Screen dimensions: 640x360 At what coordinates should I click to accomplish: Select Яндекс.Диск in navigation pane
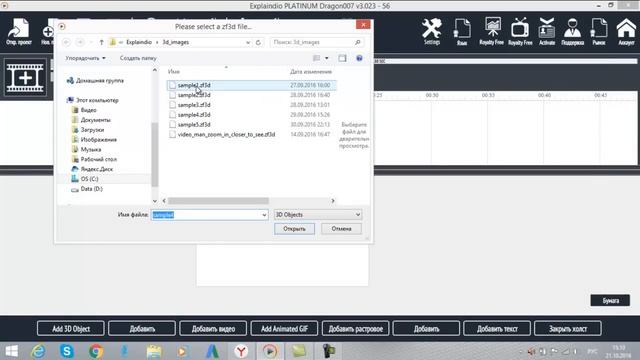pos(92,169)
